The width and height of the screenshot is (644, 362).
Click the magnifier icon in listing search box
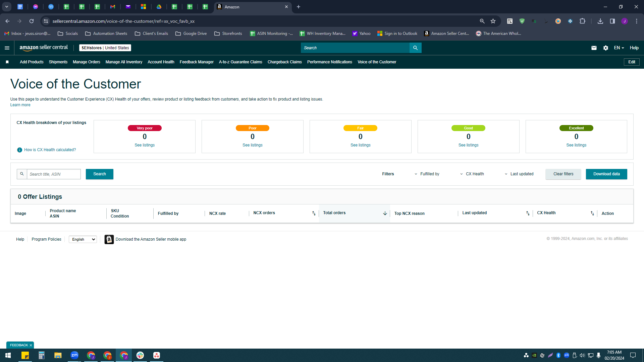pos(22,174)
